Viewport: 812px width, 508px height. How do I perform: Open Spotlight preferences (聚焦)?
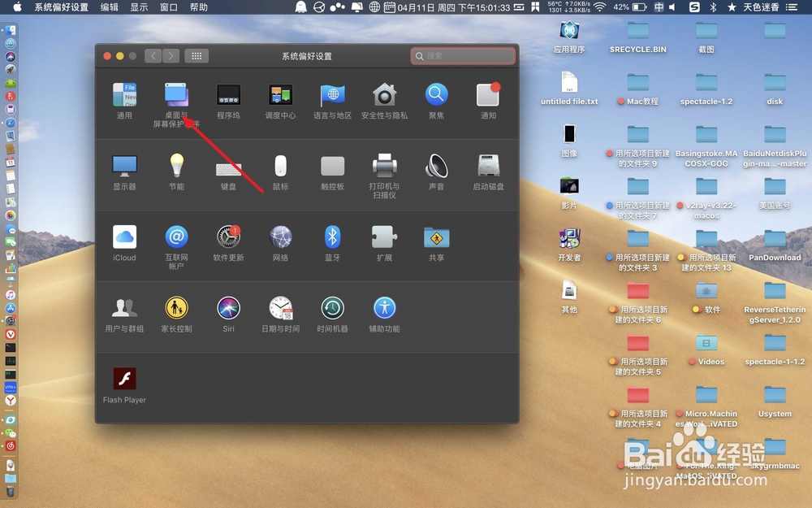pyautogui.click(x=436, y=94)
